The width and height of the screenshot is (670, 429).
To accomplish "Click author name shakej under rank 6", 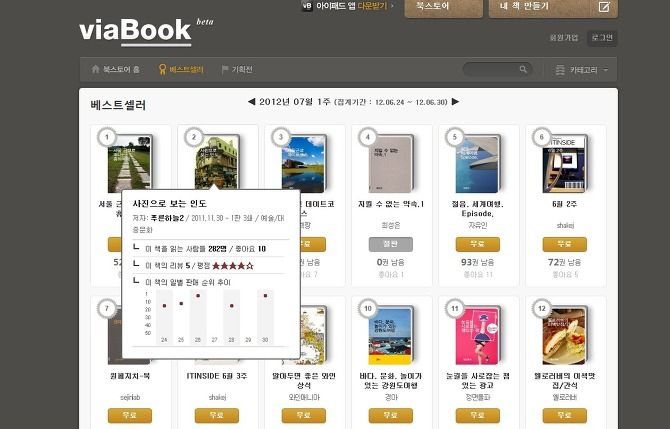I will tap(564, 225).
